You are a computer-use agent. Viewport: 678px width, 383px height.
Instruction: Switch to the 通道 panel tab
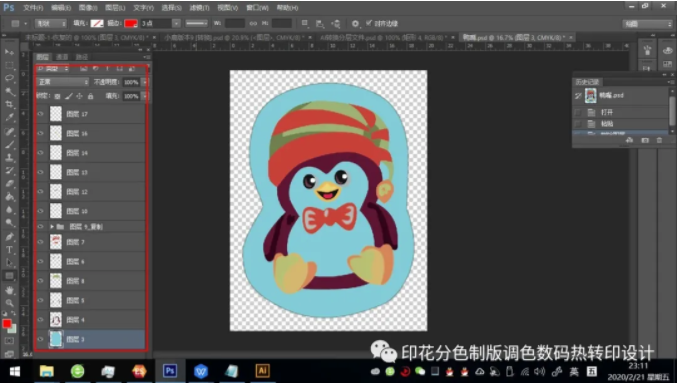[62, 57]
